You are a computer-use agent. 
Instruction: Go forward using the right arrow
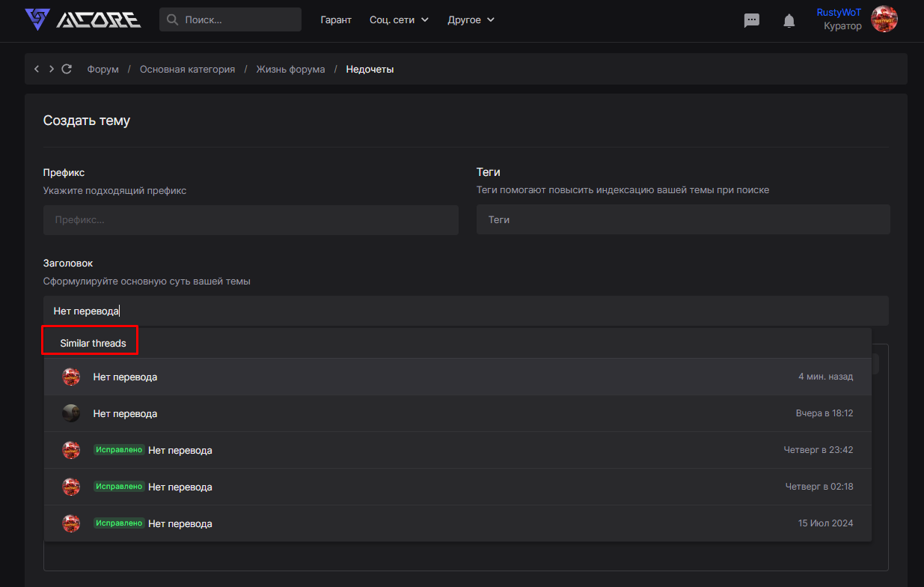click(x=51, y=69)
